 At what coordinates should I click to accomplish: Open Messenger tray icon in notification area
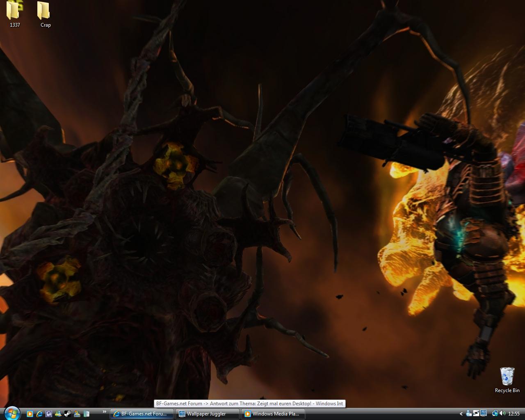pos(469,413)
